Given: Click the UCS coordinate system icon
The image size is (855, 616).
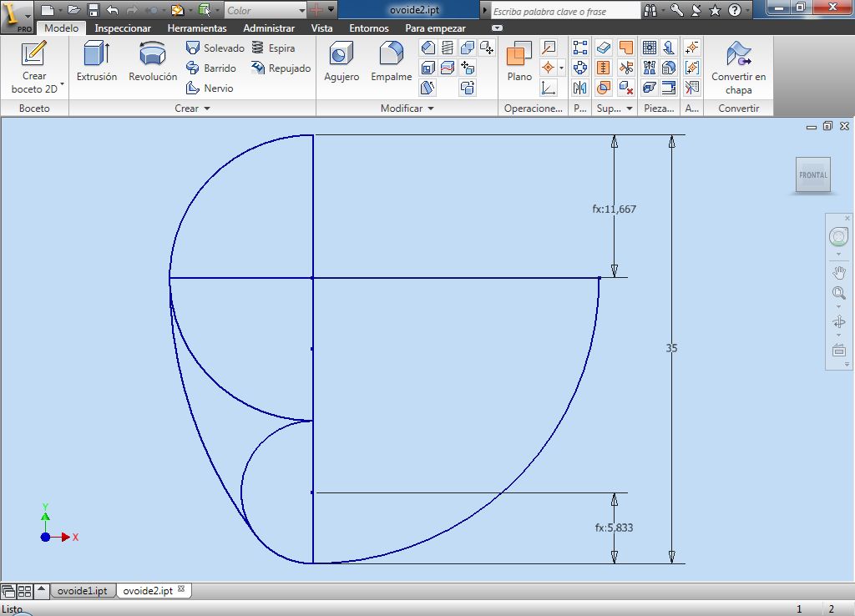Looking at the screenshot, I should click(549, 88).
